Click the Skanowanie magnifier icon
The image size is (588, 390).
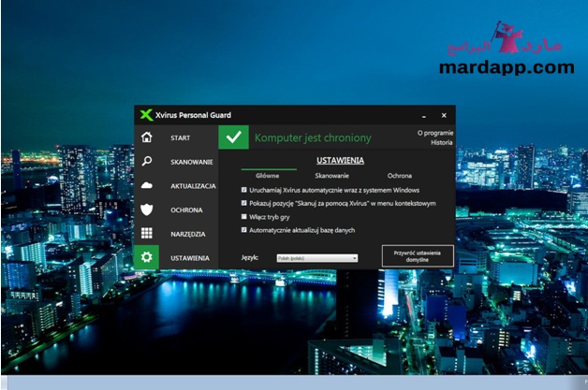[x=147, y=162]
